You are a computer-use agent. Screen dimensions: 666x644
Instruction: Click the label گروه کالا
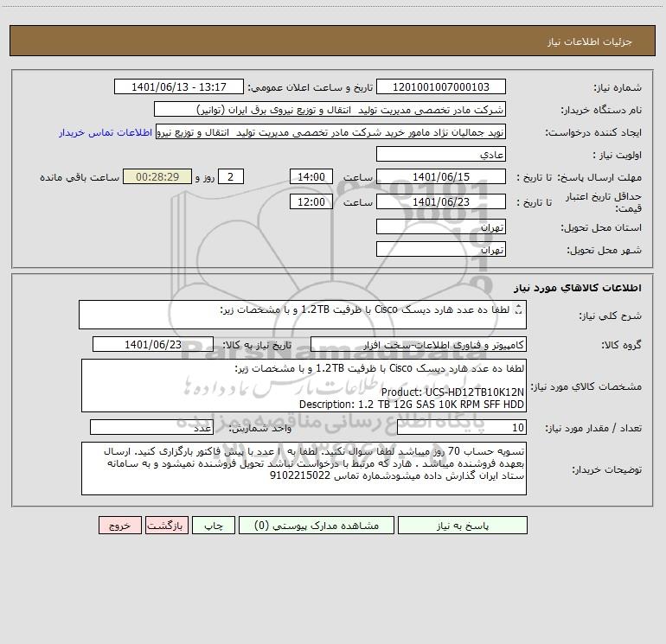pos(621,346)
